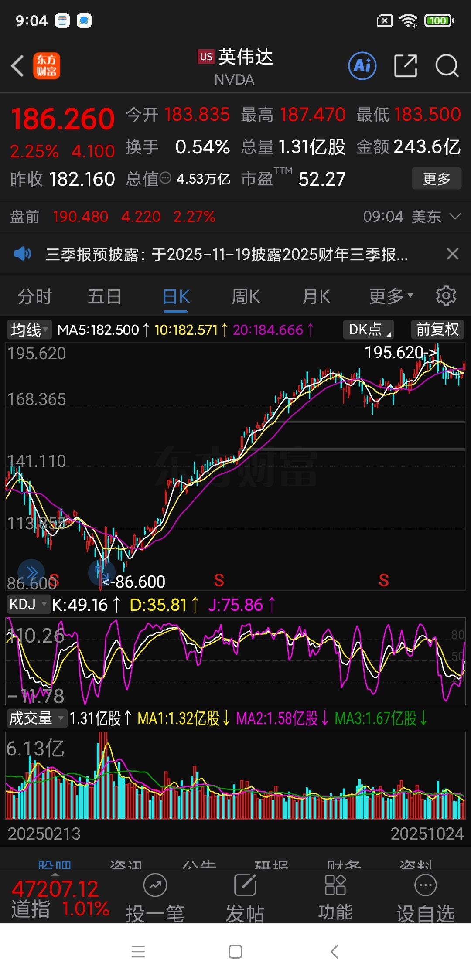The width and height of the screenshot is (471, 980).
Task: Tap the D:35.81 value
Action: pos(164,605)
